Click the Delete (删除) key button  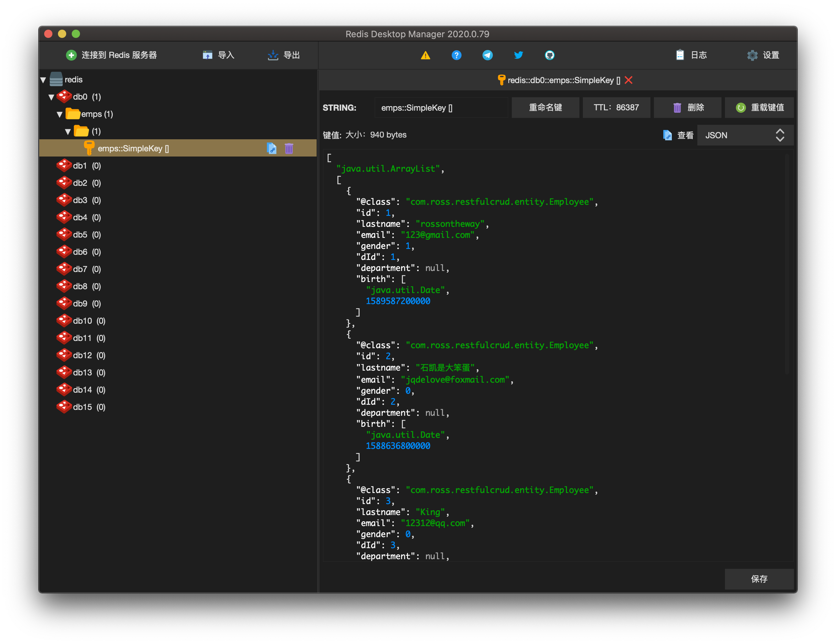(x=687, y=108)
